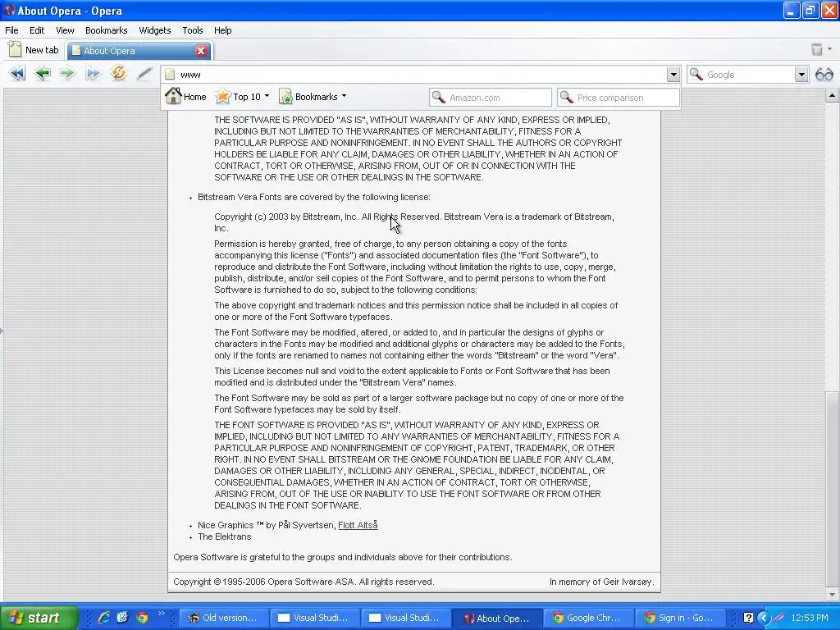Click the New tab page icon

coord(15,49)
